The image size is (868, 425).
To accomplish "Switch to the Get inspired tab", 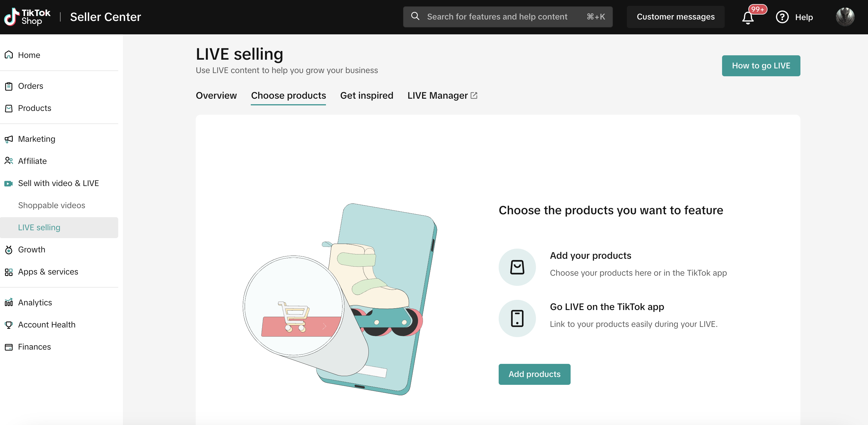I will (x=366, y=95).
